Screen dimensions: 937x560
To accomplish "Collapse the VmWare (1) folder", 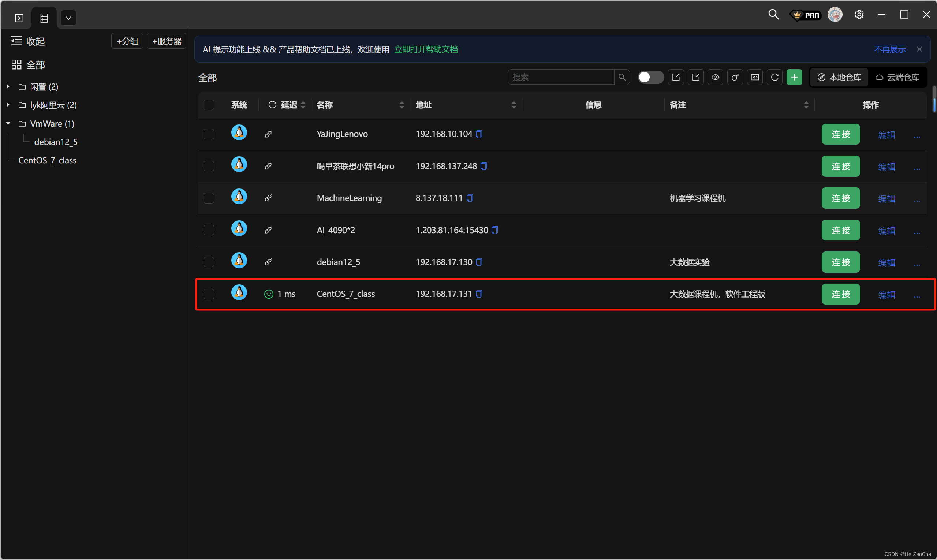I will coord(8,123).
